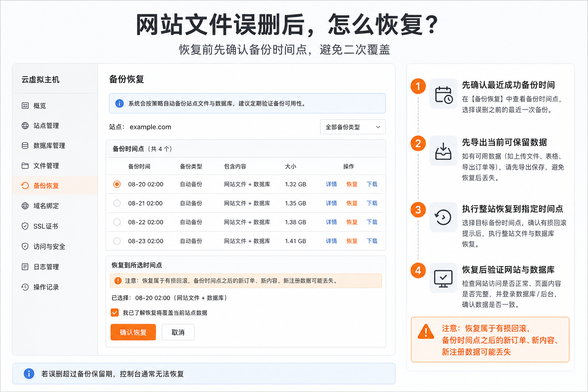The image size is (588, 392).
Task: Click the 概览 overview icon in sidebar
Action: 25,106
